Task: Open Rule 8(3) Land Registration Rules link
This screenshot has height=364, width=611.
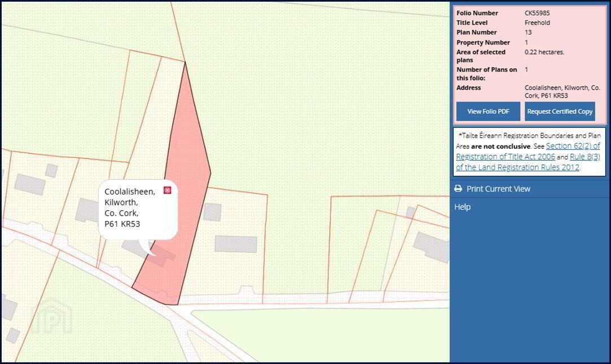Action: click(x=528, y=162)
